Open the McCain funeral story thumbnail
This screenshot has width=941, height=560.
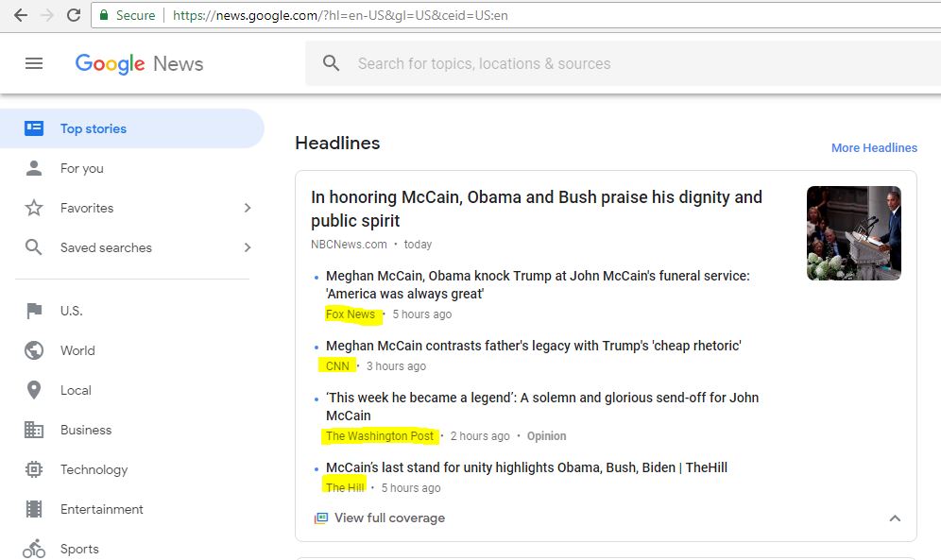click(853, 233)
